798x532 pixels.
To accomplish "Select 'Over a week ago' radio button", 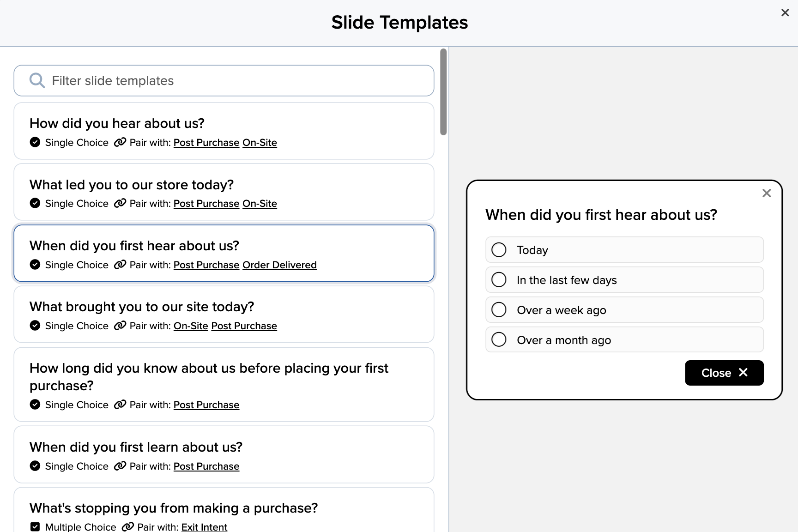I will click(x=499, y=310).
